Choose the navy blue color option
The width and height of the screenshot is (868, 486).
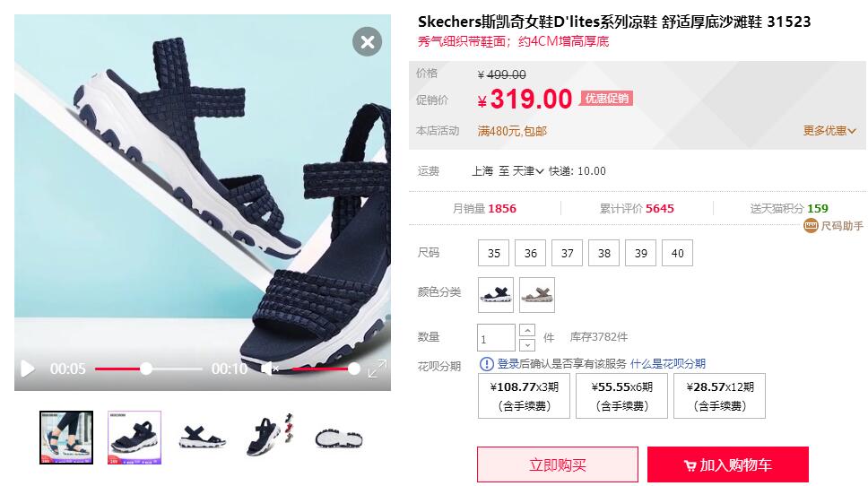coord(496,295)
